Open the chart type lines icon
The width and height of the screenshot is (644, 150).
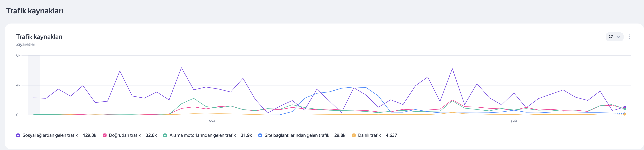(x=611, y=37)
